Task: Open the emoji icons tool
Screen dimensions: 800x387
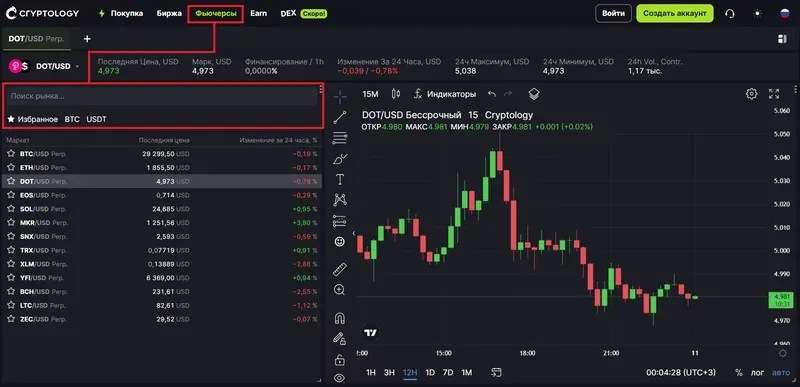Action: (x=340, y=242)
